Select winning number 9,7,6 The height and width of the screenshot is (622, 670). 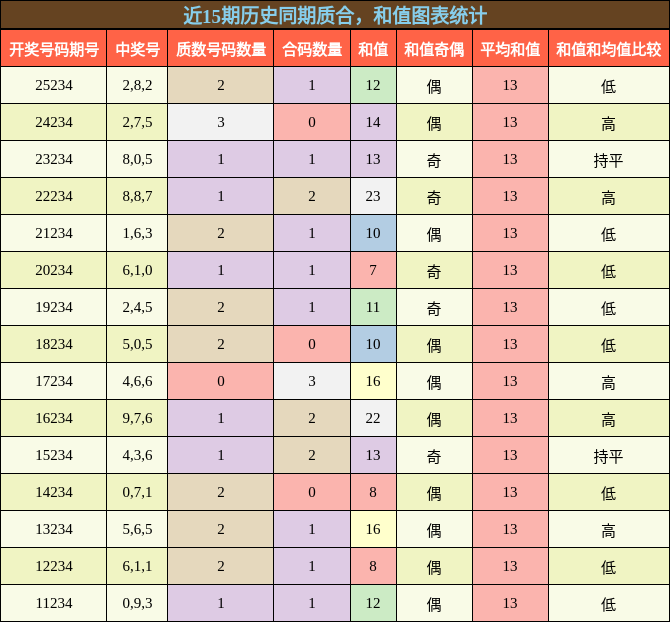[137, 418]
